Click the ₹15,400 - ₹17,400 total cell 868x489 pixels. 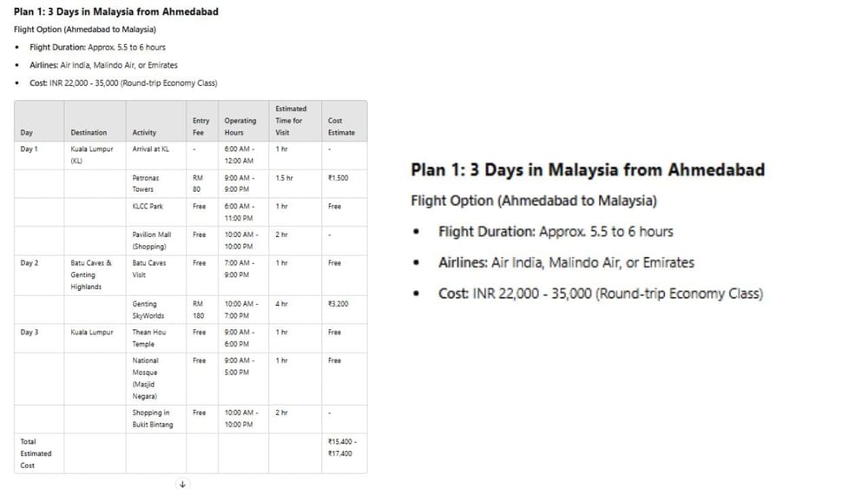[x=342, y=447]
